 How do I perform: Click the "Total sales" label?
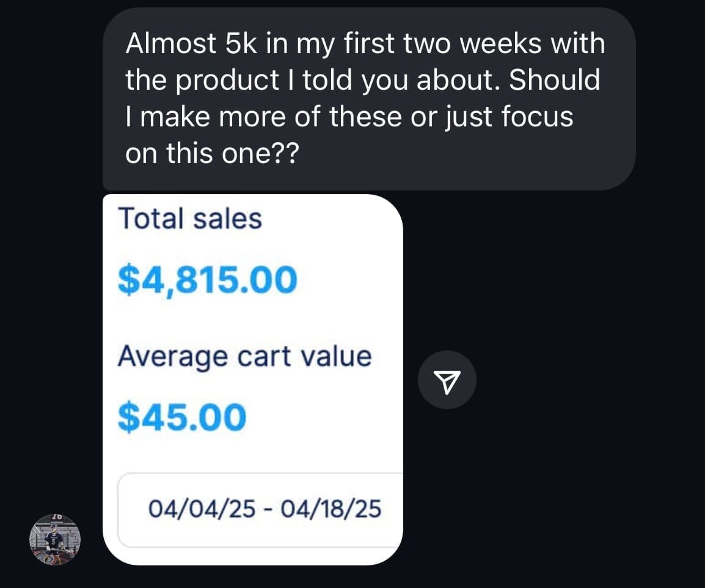(x=189, y=219)
